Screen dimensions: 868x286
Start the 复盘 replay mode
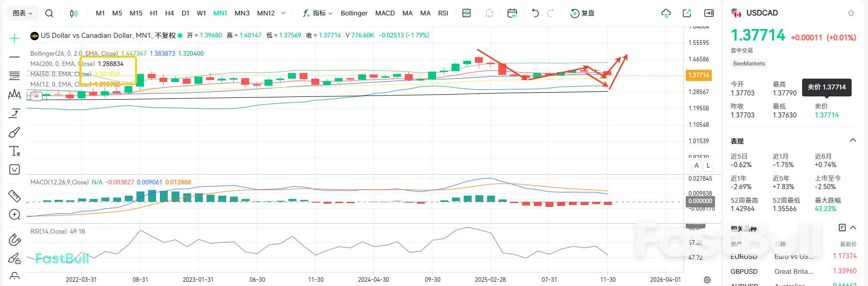pos(583,13)
